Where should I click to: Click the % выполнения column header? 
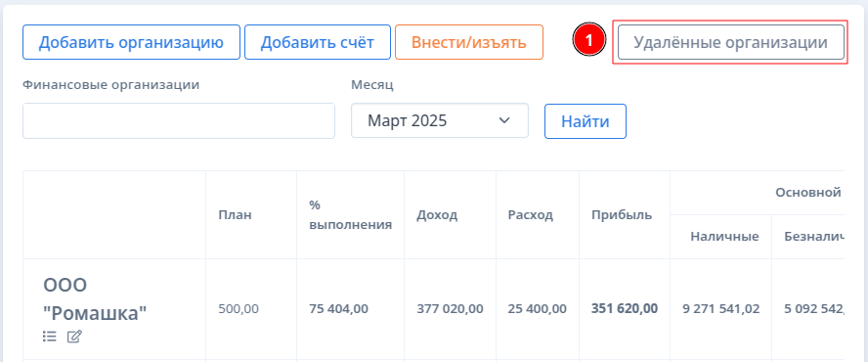tap(350, 215)
